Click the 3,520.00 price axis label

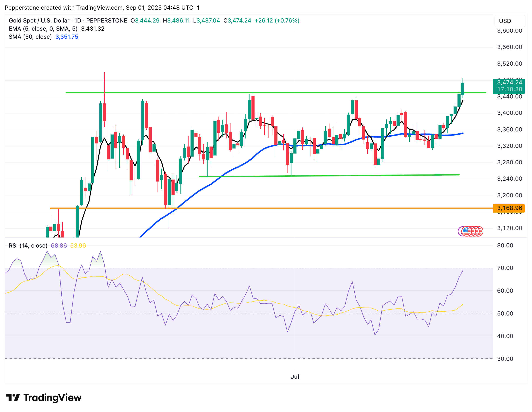click(509, 64)
